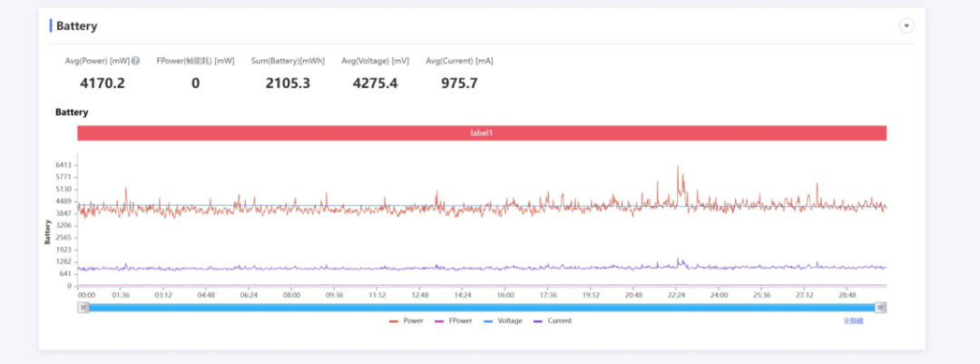Toggle the Current legend series

coord(553,320)
